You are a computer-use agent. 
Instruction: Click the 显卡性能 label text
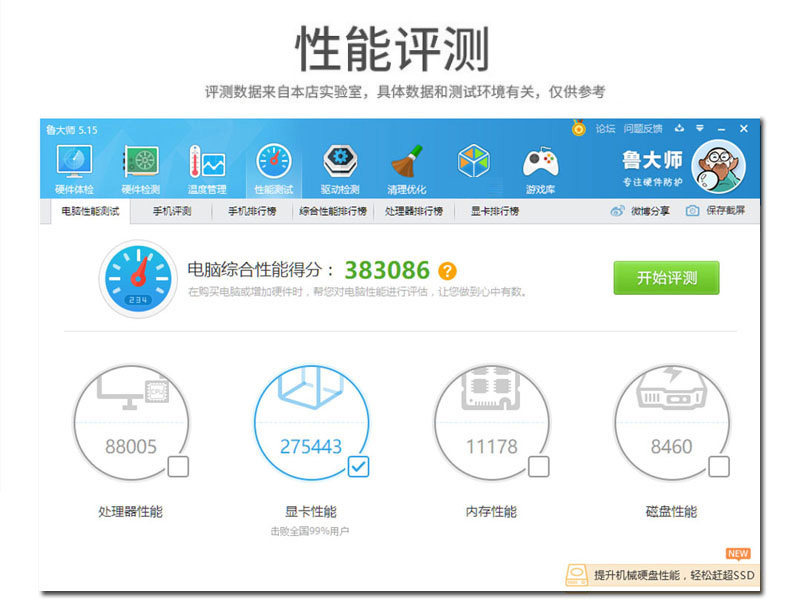point(311,512)
